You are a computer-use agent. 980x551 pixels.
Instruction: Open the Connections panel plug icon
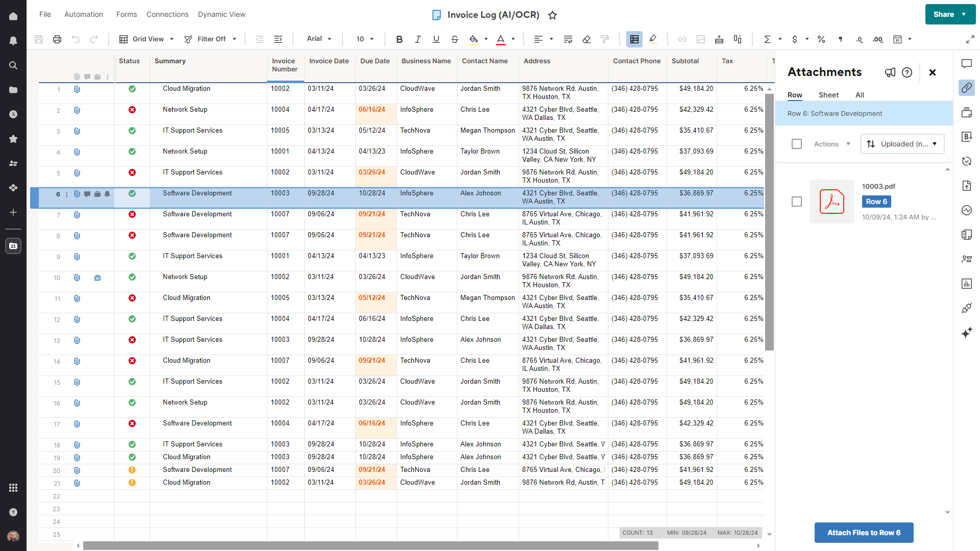(x=967, y=308)
